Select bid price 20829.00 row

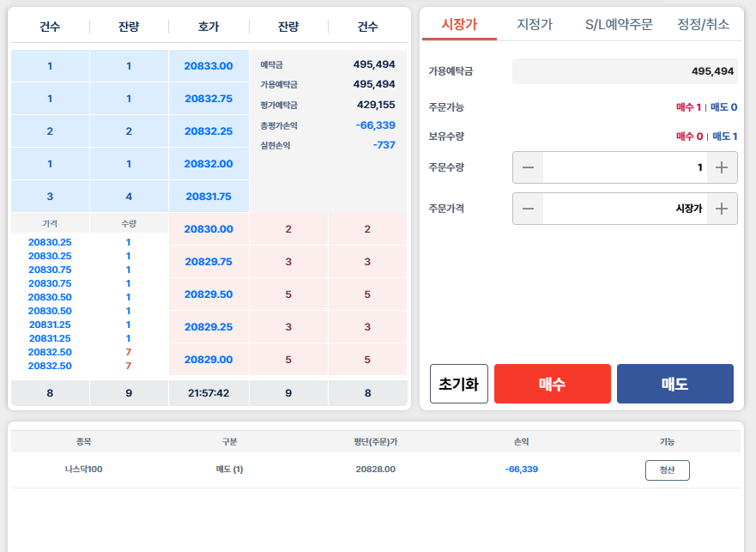pos(209,360)
